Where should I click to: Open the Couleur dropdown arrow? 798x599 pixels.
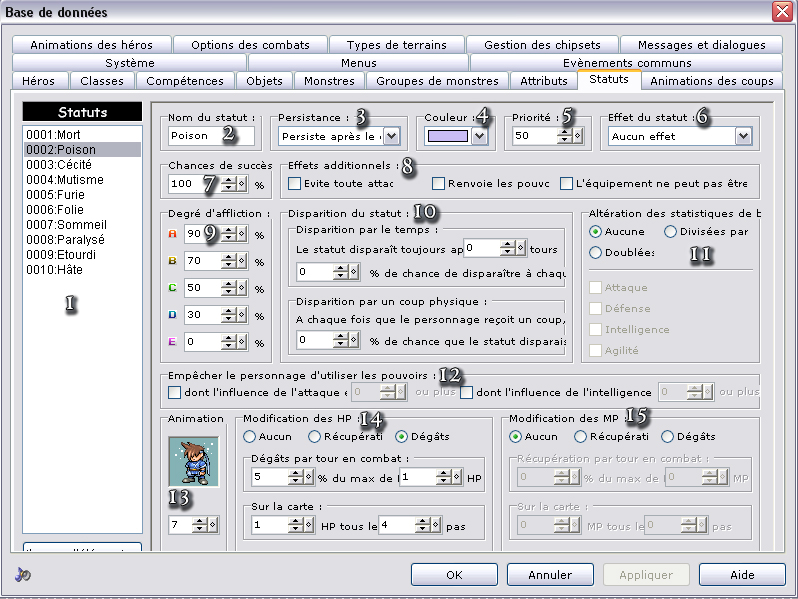pos(479,135)
